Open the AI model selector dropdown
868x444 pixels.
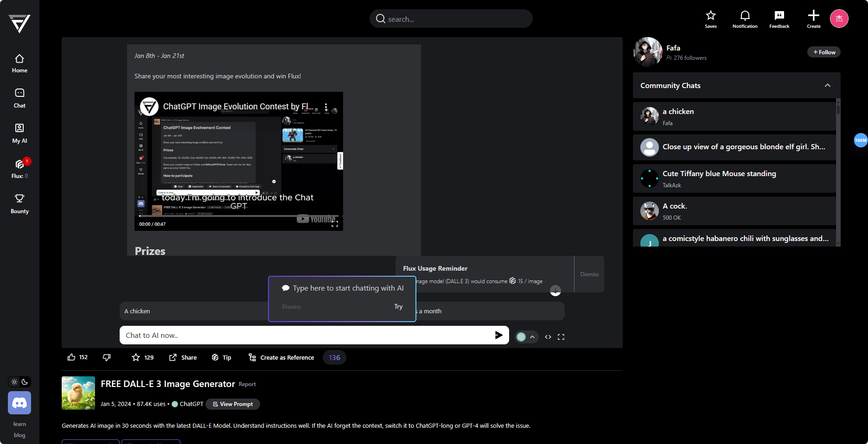(527, 337)
